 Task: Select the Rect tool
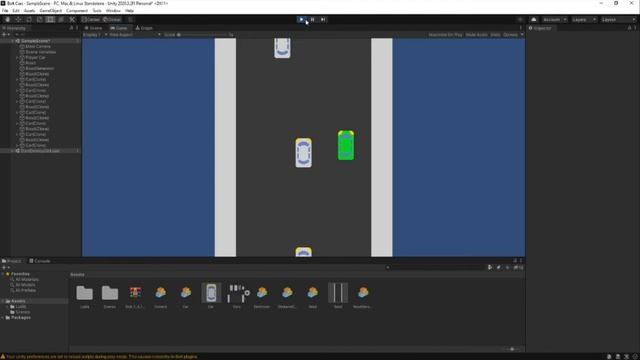50,19
